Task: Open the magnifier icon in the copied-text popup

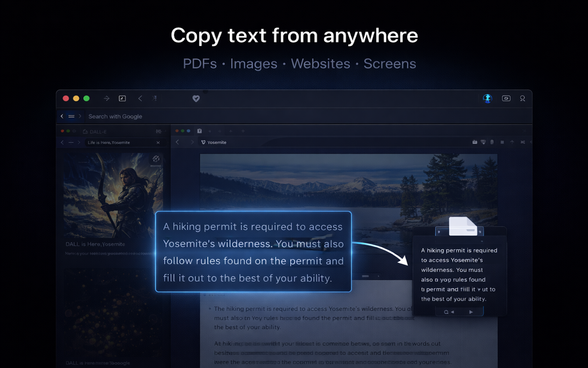Action: [x=446, y=311]
